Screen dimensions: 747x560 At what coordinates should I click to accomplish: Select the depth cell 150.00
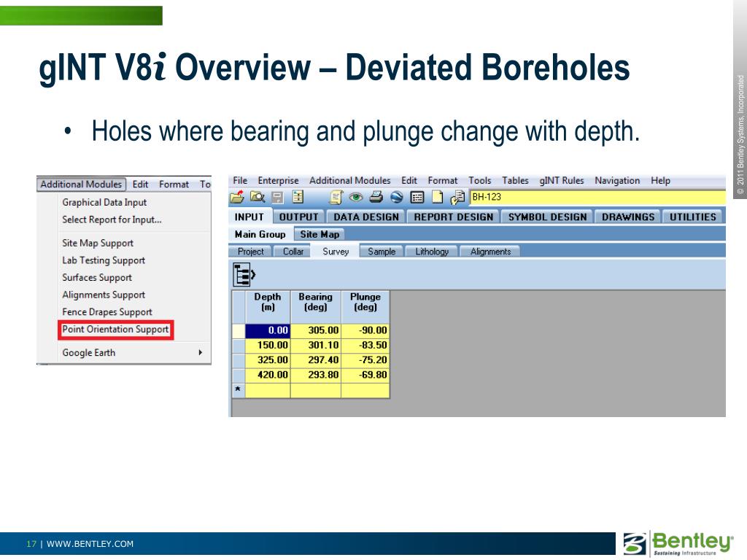[x=268, y=345]
